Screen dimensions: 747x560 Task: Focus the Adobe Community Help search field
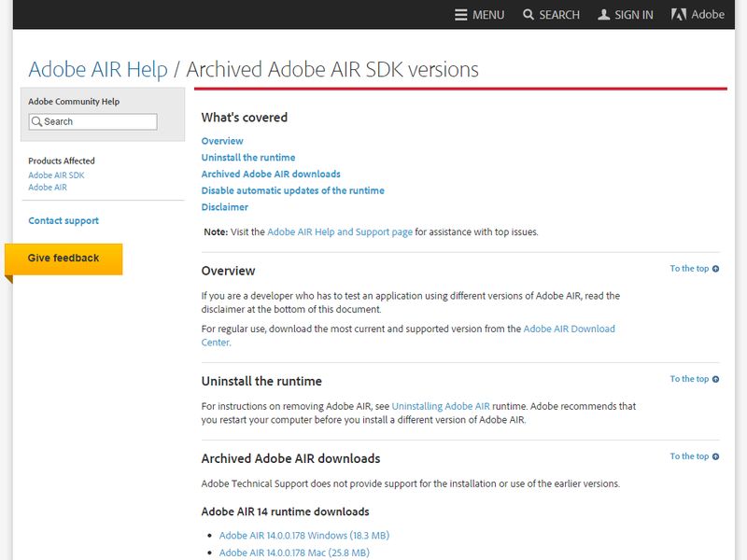92,122
